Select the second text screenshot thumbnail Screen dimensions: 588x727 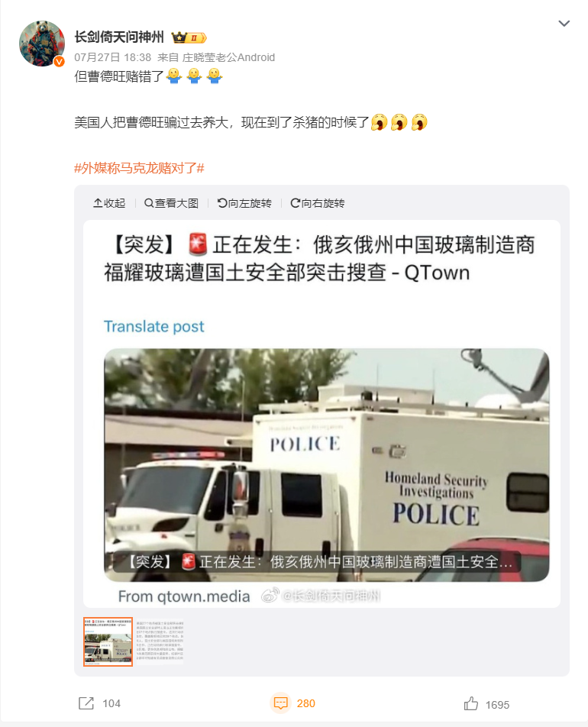point(160,641)
